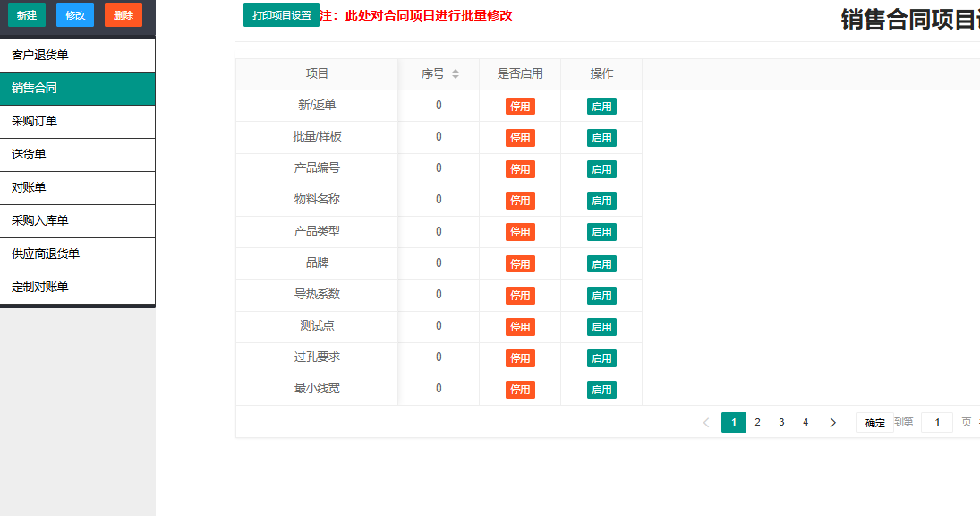
Task: Click the 删除 button
Action: coord(123,15)
